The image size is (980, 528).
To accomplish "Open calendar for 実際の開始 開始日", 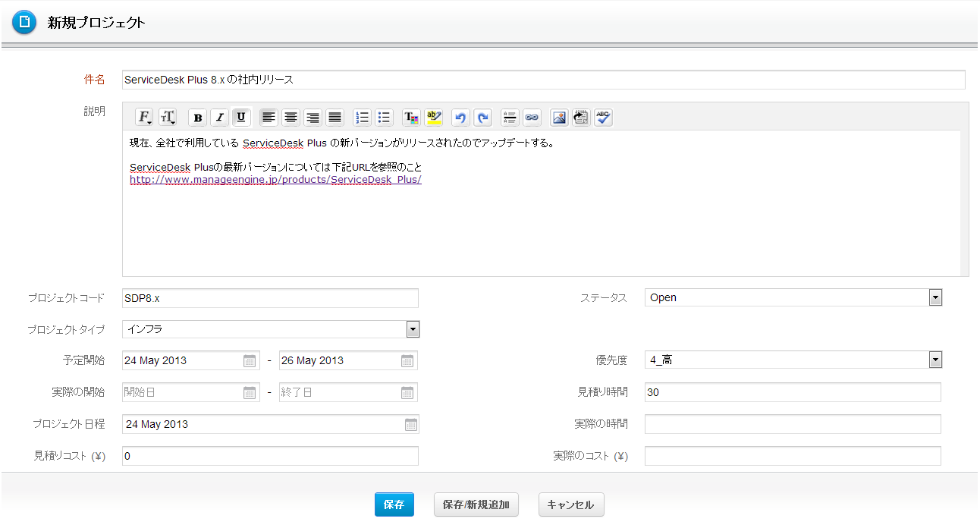I will click(250, 393).
